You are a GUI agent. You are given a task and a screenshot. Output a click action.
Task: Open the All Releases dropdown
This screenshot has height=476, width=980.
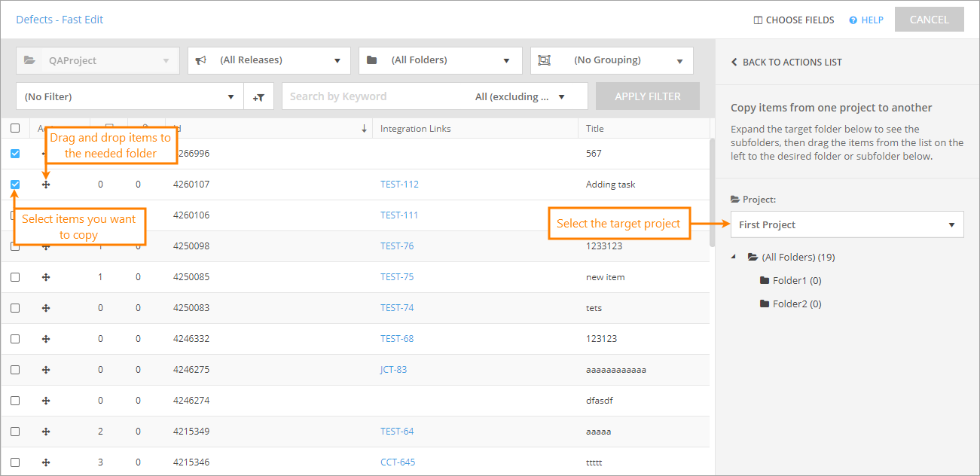click(x=269, y=60)
